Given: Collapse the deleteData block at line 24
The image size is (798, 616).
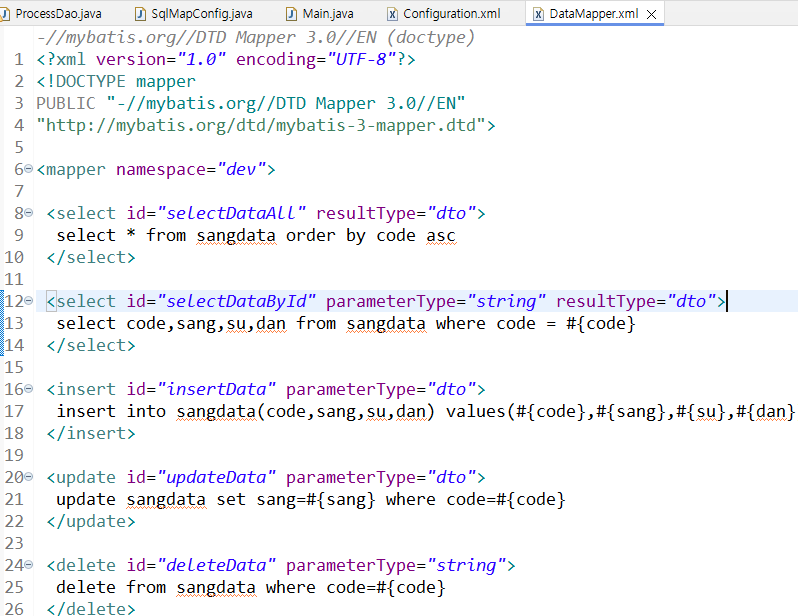Looking at the screenshot, I should tap(29, 565).
